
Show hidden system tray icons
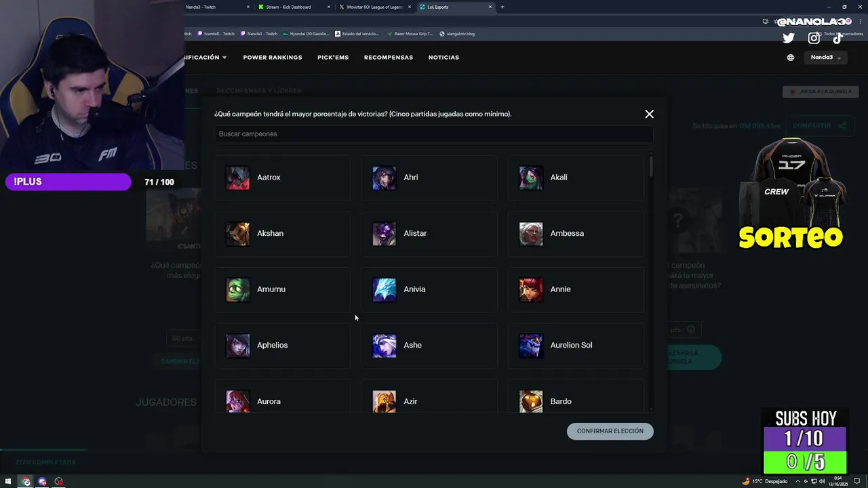[797, 481]
